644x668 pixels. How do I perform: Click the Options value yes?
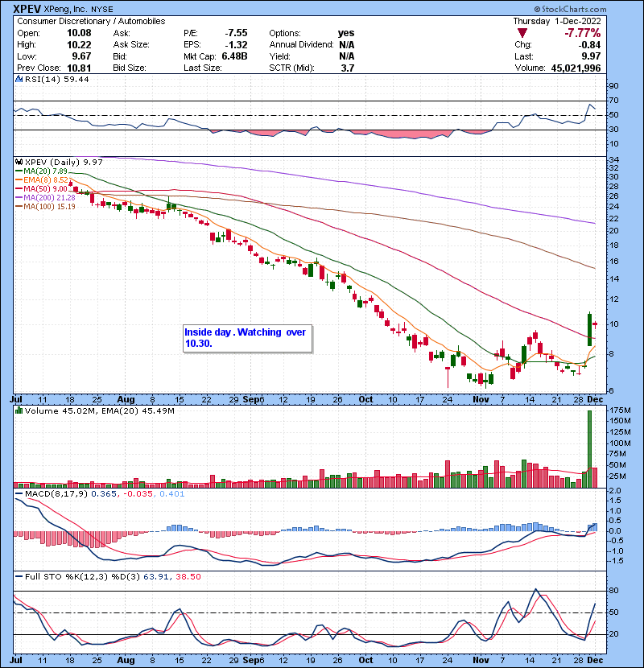[x=346, y=33]
